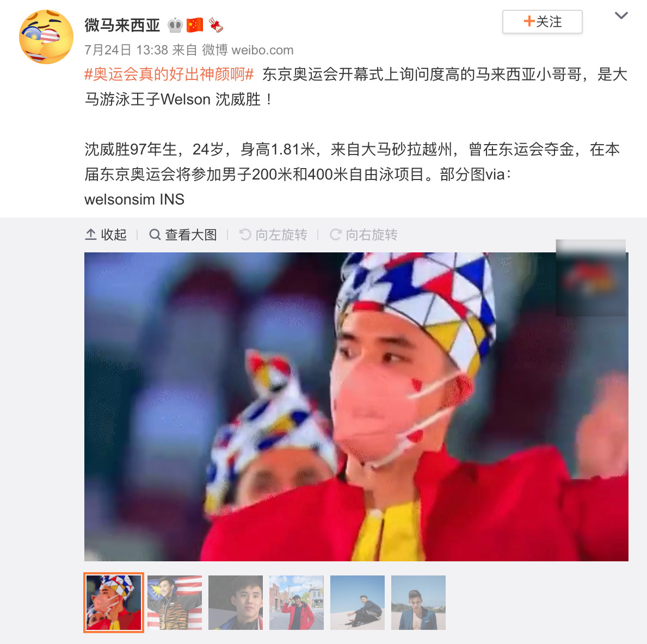Open the 微博 weibo.com source link
This screenshot has height=644, width=647.
[x=248, y=50]
